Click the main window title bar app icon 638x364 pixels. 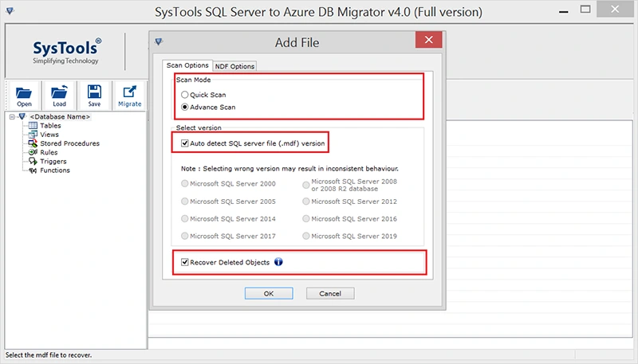(10, 10)
